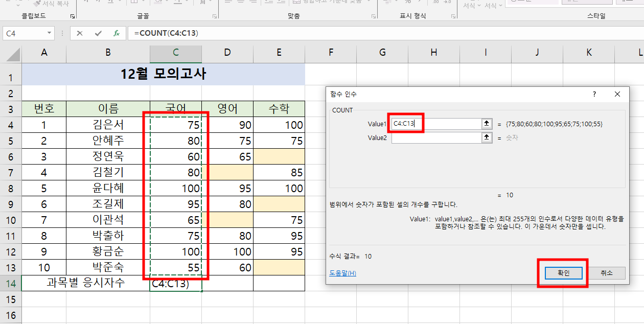Click the name cell 박준숙

(x=108, y=267)
